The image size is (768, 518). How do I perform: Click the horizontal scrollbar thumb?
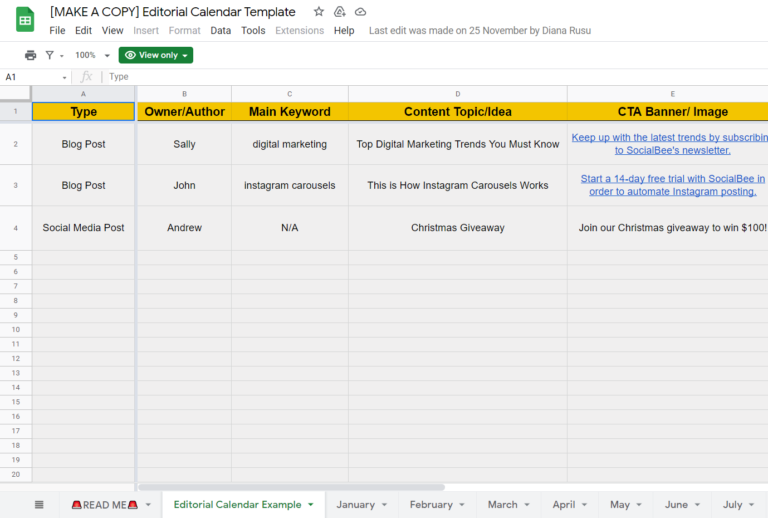pos(291,487)
